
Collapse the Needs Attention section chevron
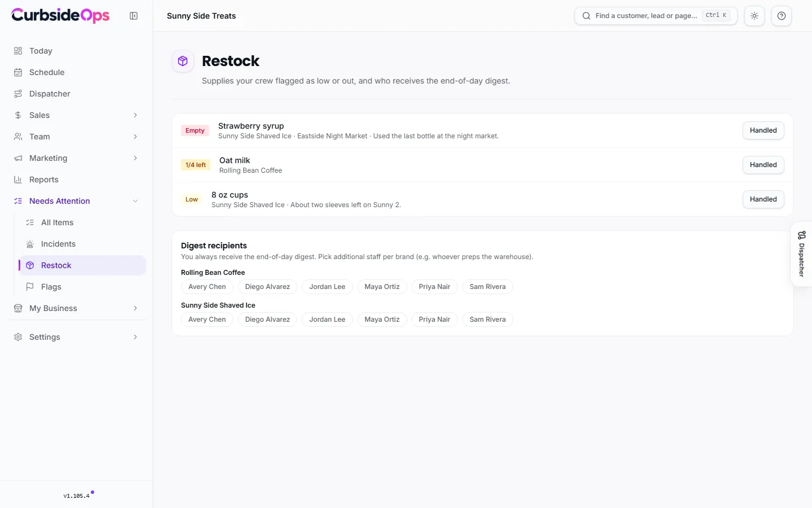(135, 201)
